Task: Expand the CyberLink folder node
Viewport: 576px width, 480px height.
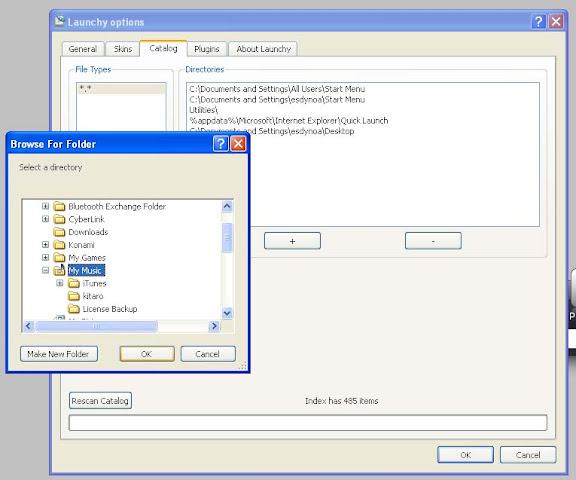Action: click(46, 219)
